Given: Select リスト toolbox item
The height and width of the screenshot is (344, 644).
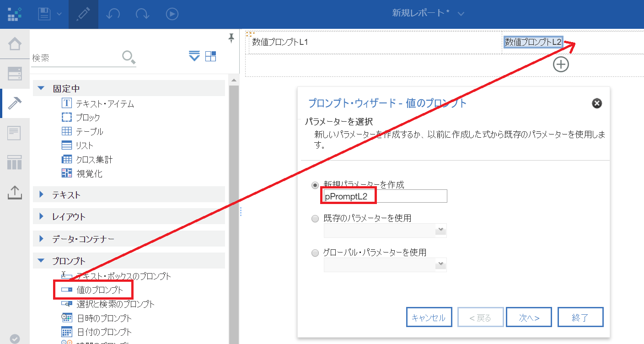Looking at the screenshot, I should [77, 145].
